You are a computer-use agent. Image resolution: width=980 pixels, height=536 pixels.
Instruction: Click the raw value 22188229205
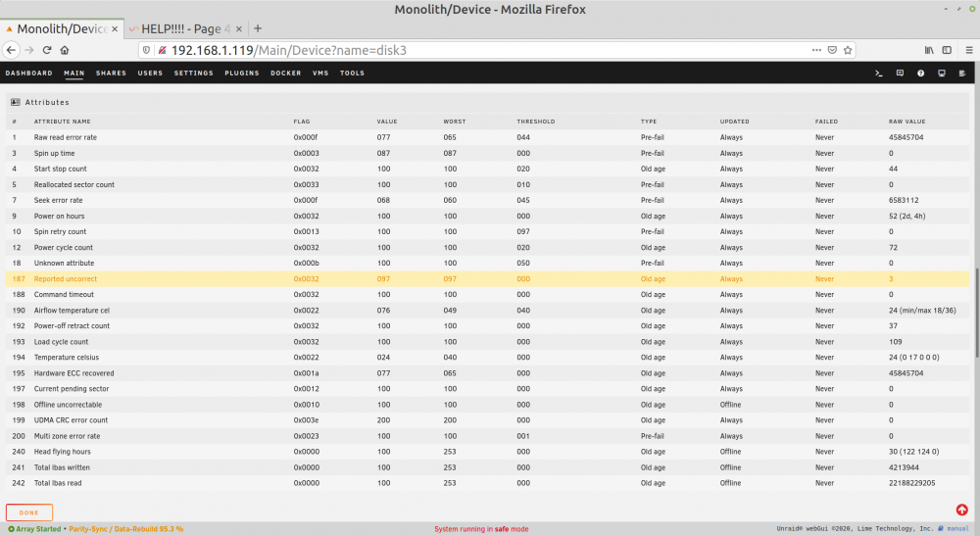coord(911,483)
